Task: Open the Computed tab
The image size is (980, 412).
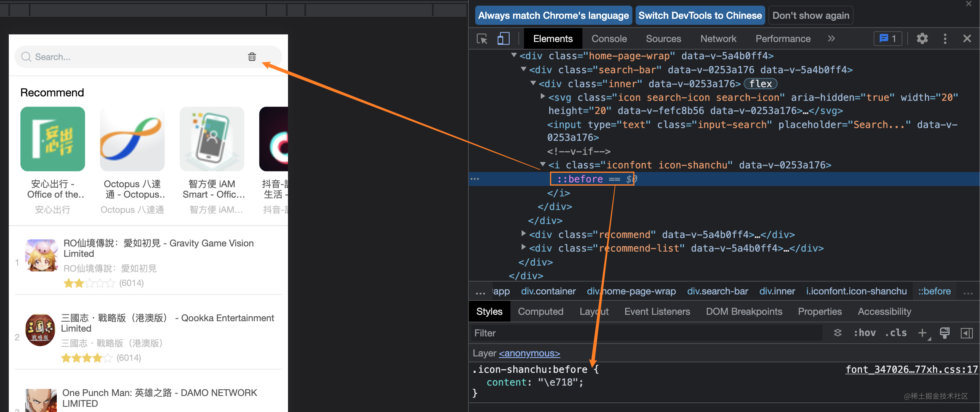Action: point(540,311)
